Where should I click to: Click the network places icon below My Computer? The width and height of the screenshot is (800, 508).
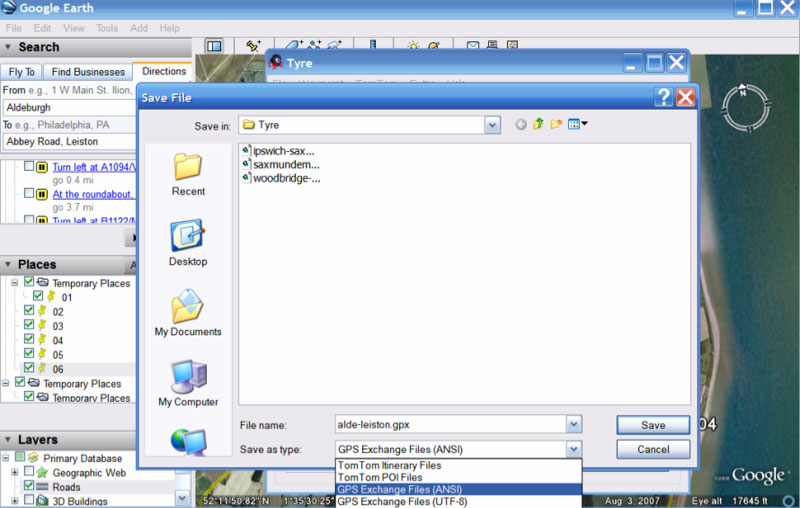(189, 442)
